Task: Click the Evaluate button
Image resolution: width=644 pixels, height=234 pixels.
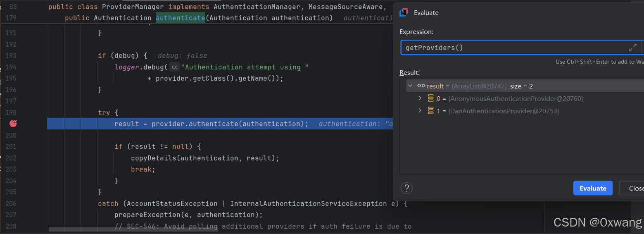Action: tap(593, 188)
